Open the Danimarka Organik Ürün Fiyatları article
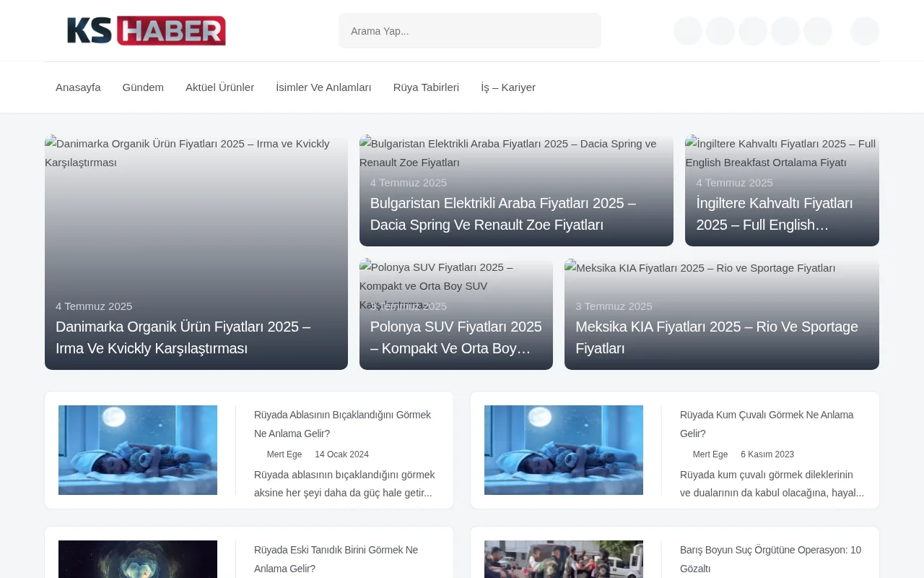 [x=183, y=337]
